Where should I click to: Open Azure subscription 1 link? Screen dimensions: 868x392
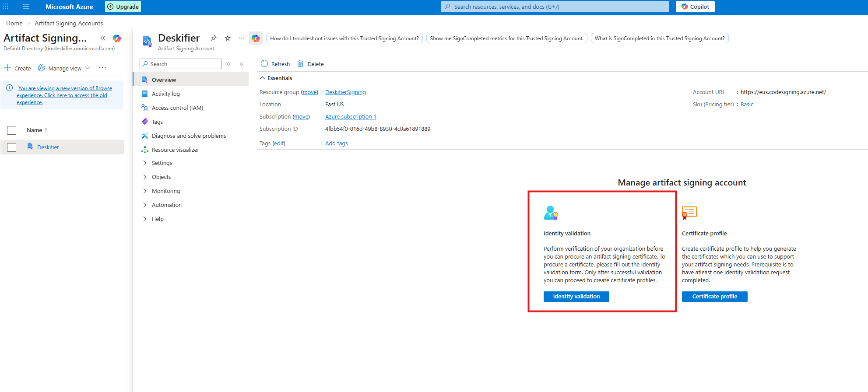351,117
